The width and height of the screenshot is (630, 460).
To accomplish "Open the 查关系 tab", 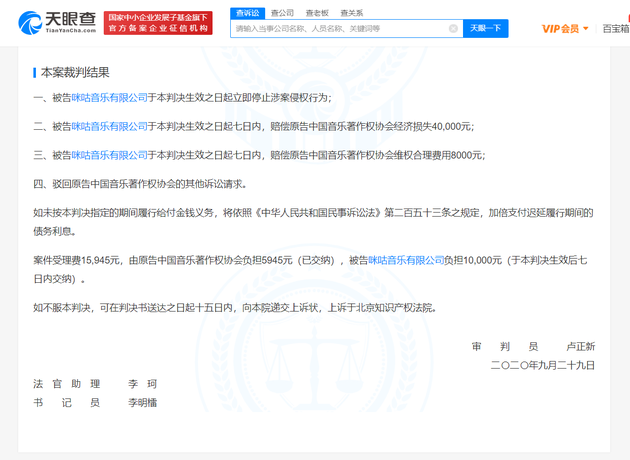I will tap(351, 13).
